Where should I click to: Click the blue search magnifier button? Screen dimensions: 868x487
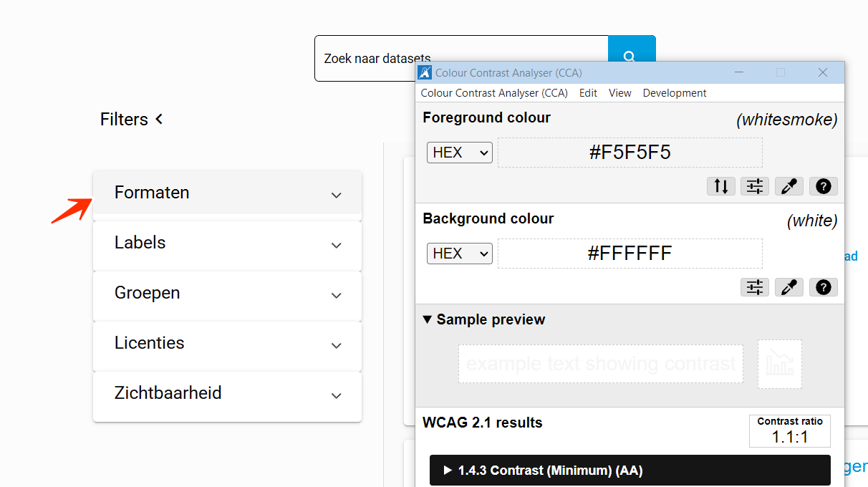coord(630,49)
